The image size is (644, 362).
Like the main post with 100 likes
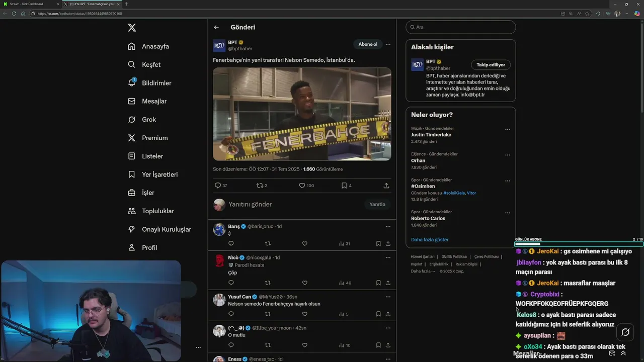(x=302, y=186)
